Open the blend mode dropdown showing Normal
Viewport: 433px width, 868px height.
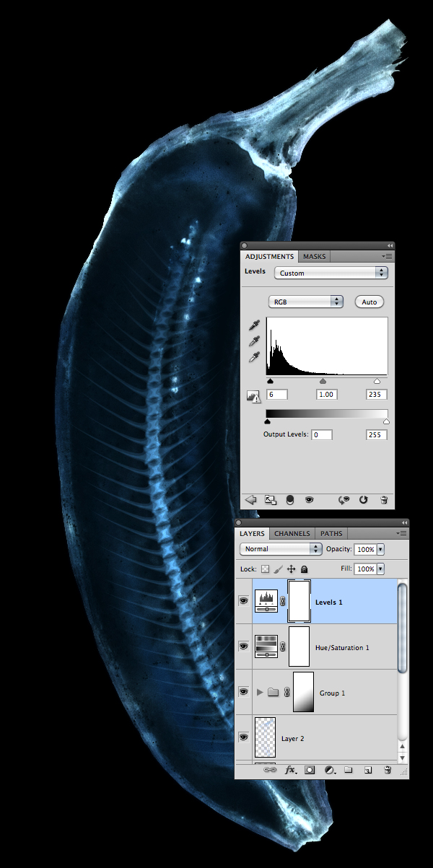pyautogui.click(x=281, y=549)
